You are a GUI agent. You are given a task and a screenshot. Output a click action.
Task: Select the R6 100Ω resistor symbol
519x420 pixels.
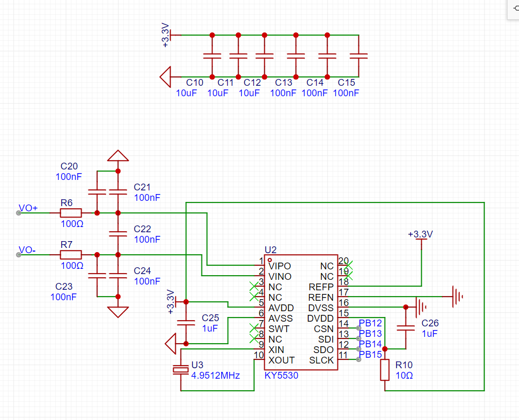pos(71,213)
